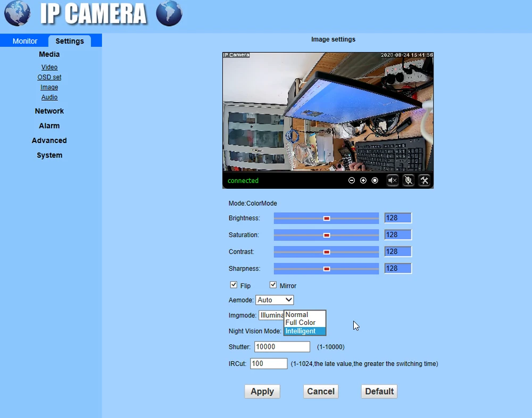The image size is (532, 418).
Task: Open the System menu section
Action: click(49, 155)
